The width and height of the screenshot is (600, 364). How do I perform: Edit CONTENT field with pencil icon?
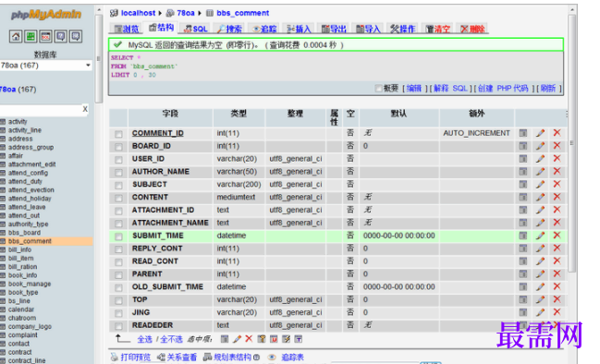[540, 197]
